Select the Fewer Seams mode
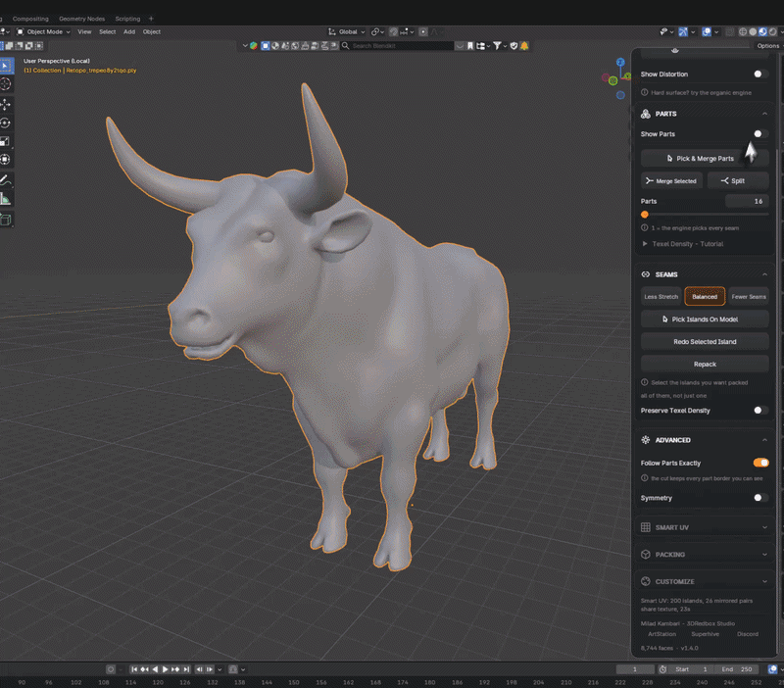 pyautogui.click(x=749, y=297)
